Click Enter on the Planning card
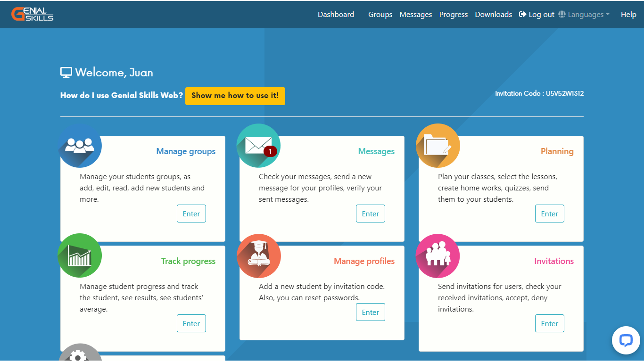Viewport: 644px width, 362px height. pyautogui.click(x=550, y=214)
